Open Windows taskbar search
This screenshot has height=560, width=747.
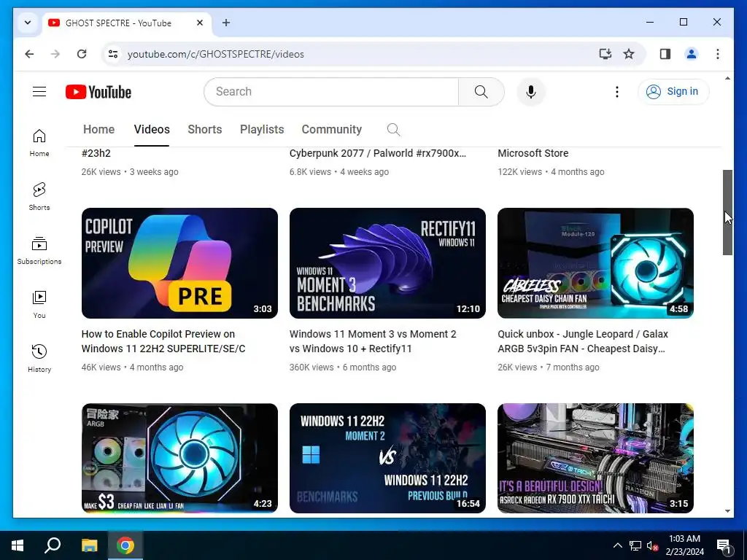[53, 545]
